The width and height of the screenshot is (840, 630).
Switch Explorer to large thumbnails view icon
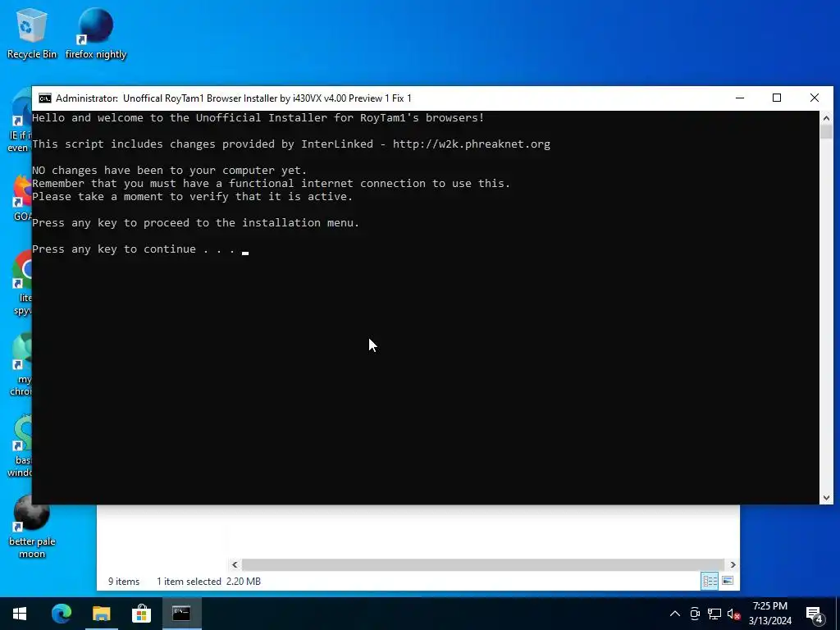click(728, 581)
